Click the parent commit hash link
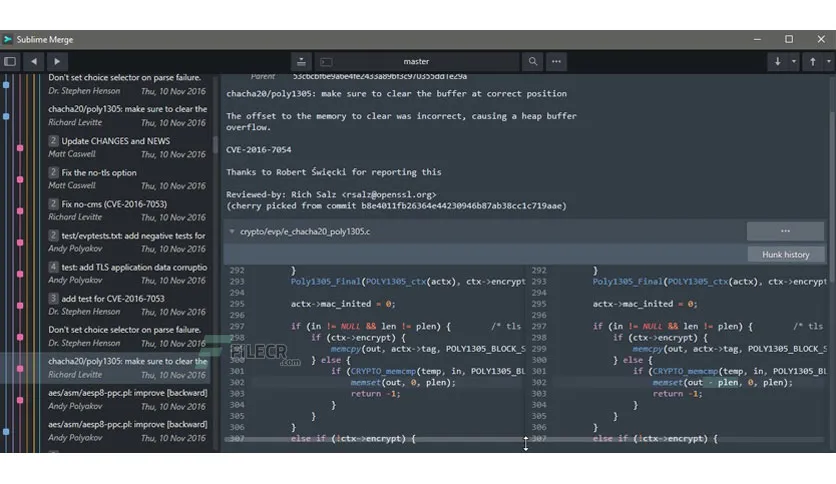 coord(380,77)
